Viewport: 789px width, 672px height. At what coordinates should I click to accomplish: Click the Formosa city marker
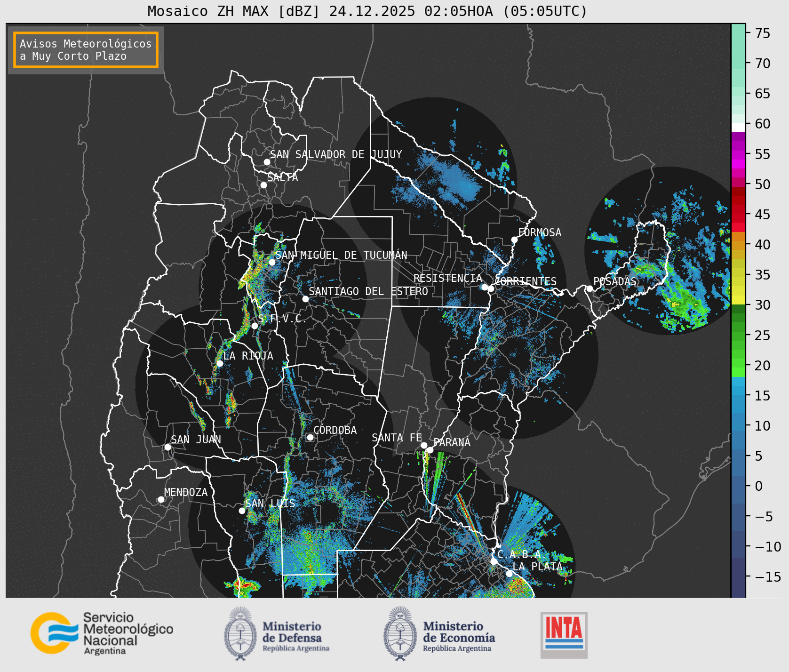(x=514, y=240)
